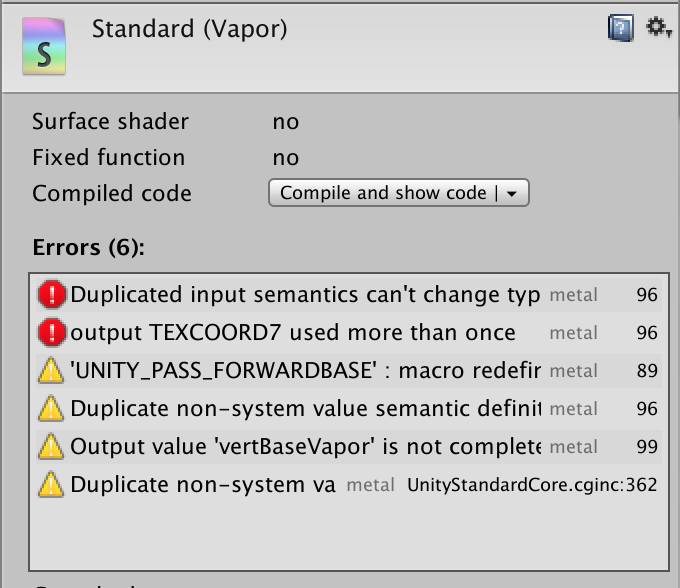This screenshot has width=680, height=588.
Task: Click warning icon beside vertBaseVapor message
Action: pos(51,447)
